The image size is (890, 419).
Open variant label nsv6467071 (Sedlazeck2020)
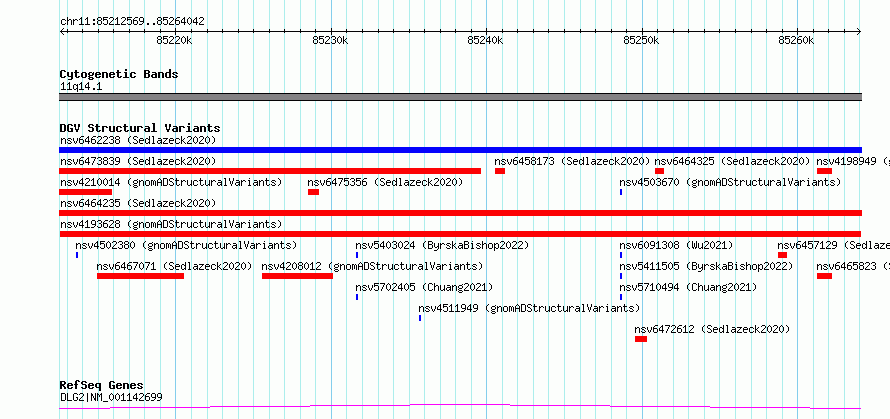(174, 266)
